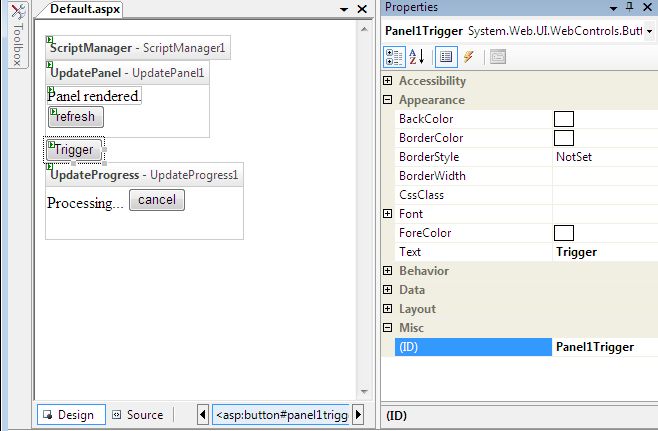
Task: Expand the Font property
Action: pos(388,214)
